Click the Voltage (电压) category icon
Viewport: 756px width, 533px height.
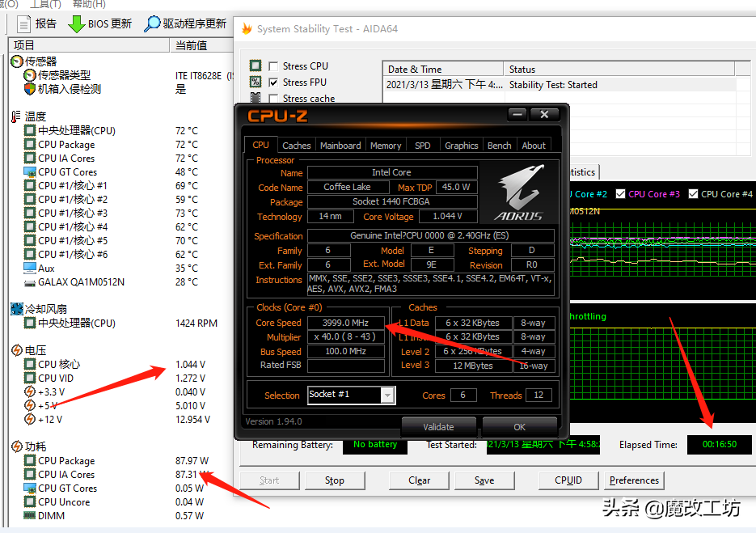pos(17,350)
